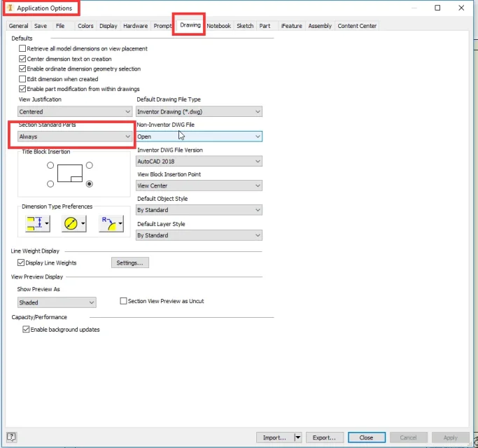Maximize the Application Options window
Image resolution: width=478 pixels, height=448 pixels.
tap(437, 8)
